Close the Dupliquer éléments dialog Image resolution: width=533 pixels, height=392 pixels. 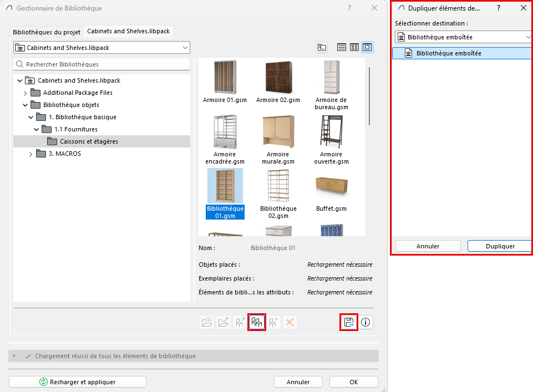pyautogui.click(x=524, y=8)
